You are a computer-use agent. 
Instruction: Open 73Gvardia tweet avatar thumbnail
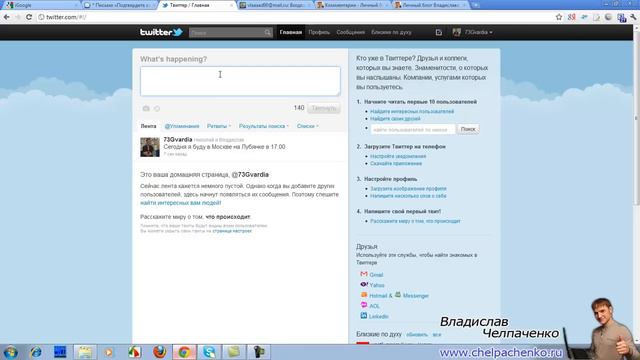coord(150,147)
